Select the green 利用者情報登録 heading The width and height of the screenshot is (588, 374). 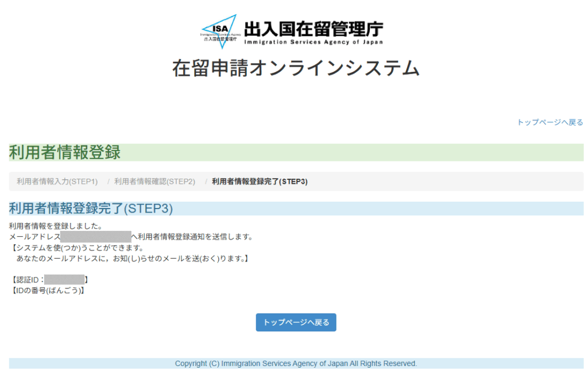(65, 153)
